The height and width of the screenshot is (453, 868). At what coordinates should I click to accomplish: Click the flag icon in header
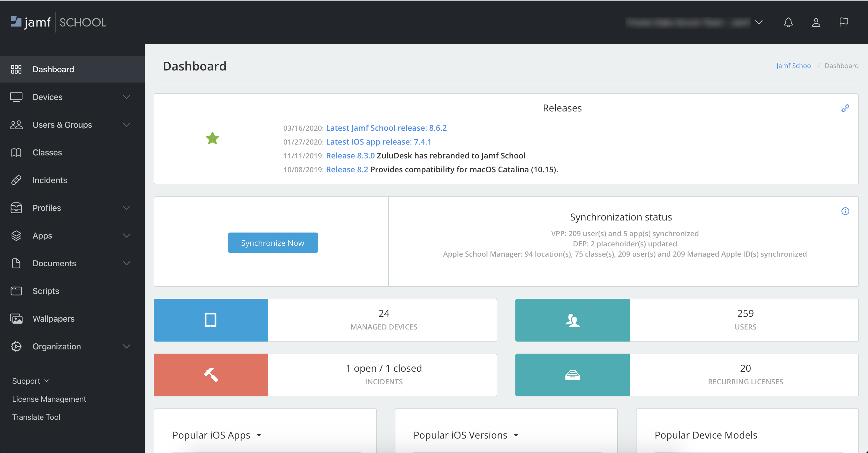(843, 22)
